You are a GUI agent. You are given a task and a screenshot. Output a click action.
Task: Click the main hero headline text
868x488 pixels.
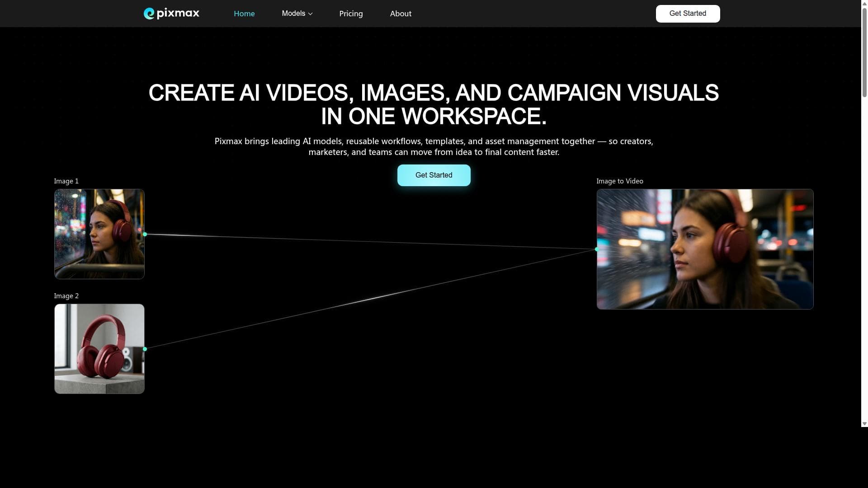point(434,104)
